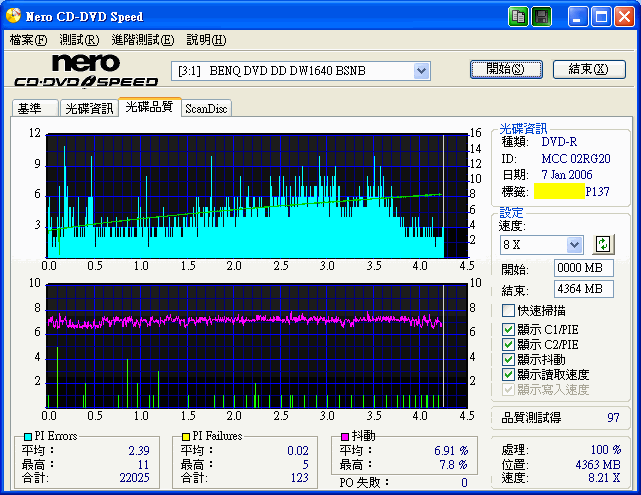Screen dimensions: 641x495
Task: Click the Nero CD-DVD Speed logo
Action: tap(85, 72)
